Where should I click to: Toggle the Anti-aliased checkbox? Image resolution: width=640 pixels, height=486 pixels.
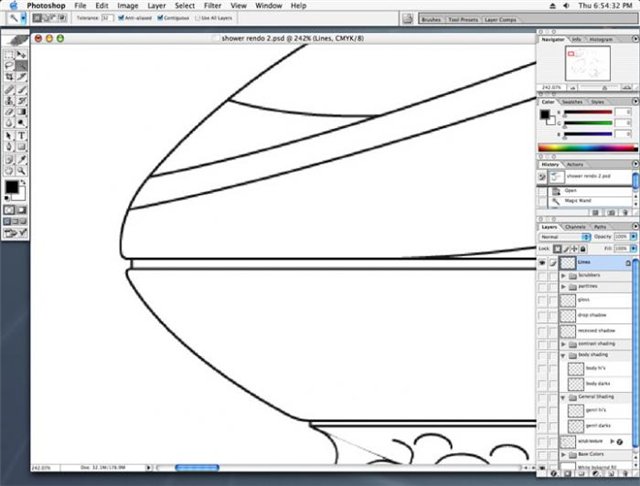121,18
